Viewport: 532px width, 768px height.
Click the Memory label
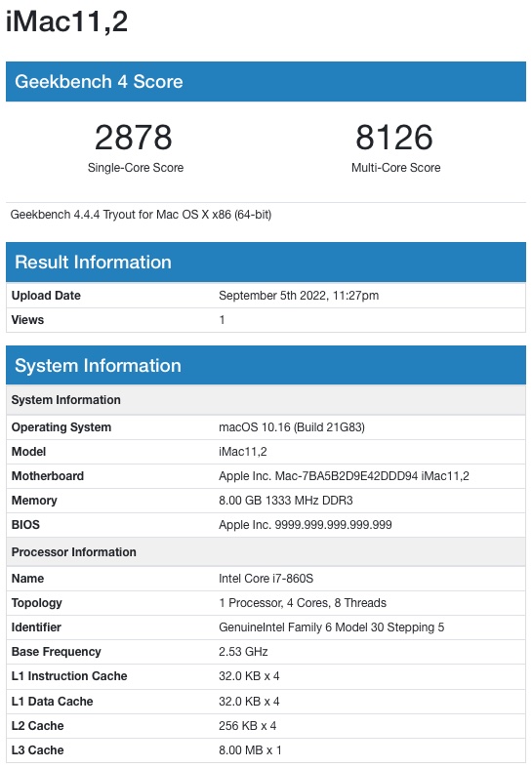click(x=34, y=501)
